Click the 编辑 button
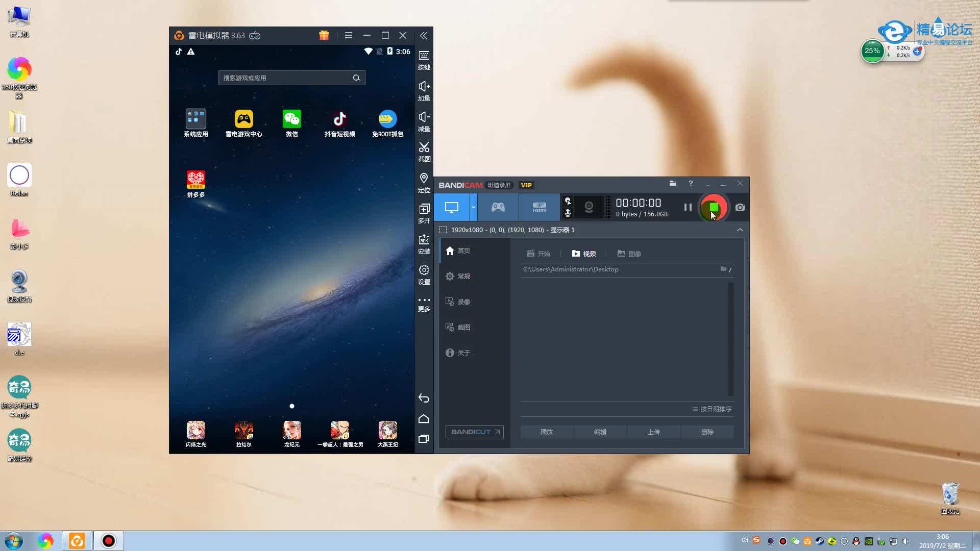Viewport: 980px width, 551px height. tap(600, 432)
